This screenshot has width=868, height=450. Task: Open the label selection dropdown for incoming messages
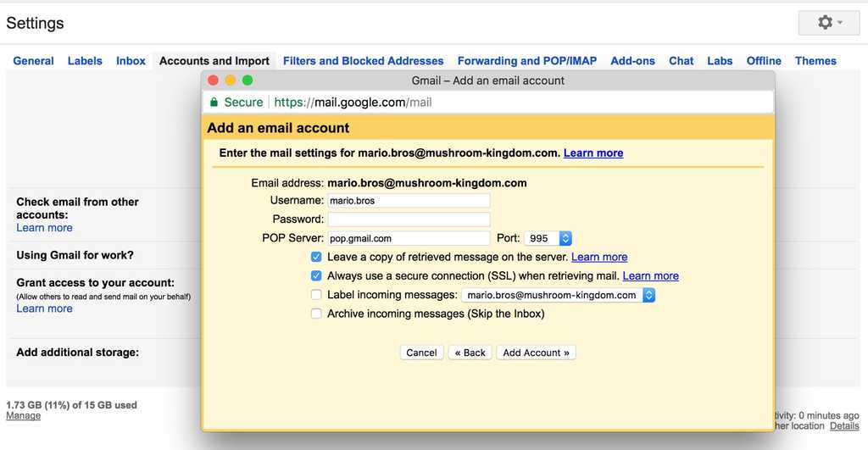click(x=558, y=295)
